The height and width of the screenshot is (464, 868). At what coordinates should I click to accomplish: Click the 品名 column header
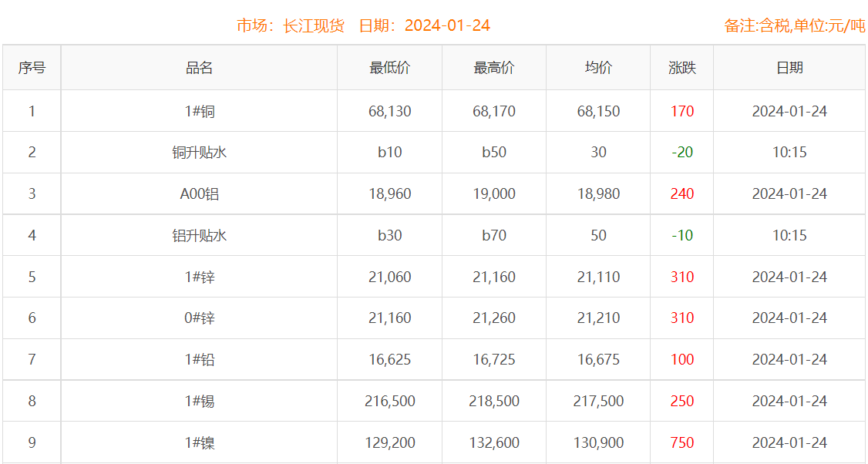tap(199, 68)
